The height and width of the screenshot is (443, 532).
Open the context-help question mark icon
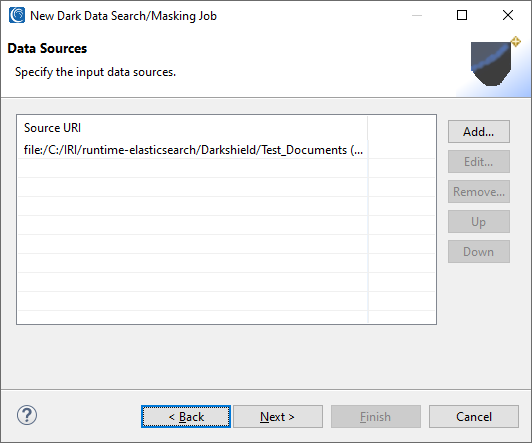tap(27, 415)
